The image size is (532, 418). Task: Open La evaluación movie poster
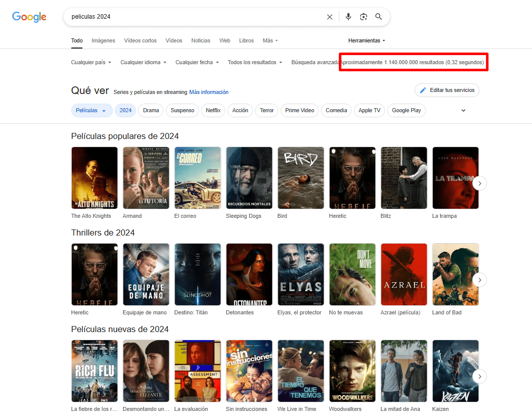click(198, 371)
